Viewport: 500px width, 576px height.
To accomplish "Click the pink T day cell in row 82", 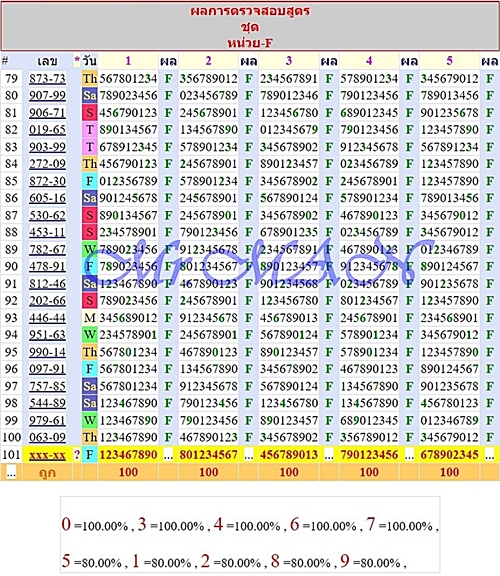I will [x=90, y=130].
